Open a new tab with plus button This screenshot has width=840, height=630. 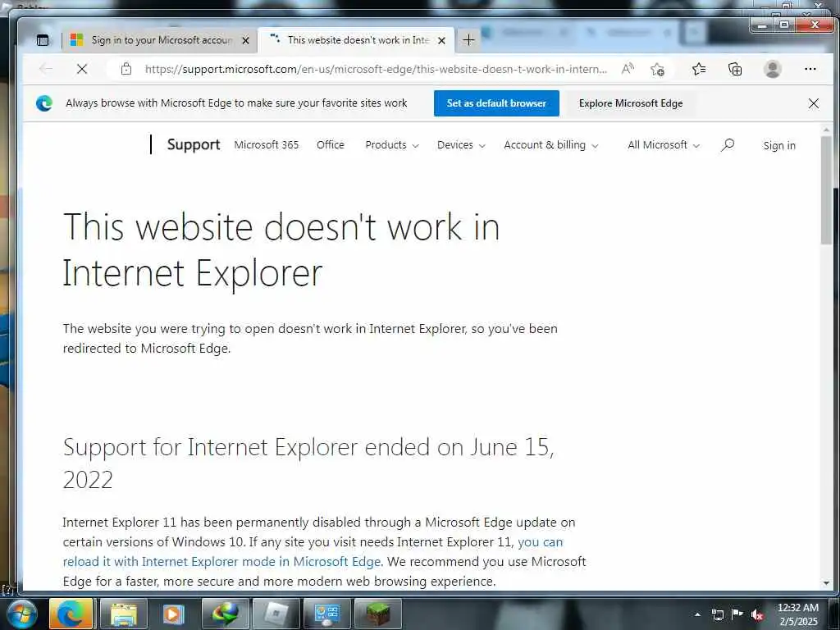pyautogui.click(x=468, y=40)
